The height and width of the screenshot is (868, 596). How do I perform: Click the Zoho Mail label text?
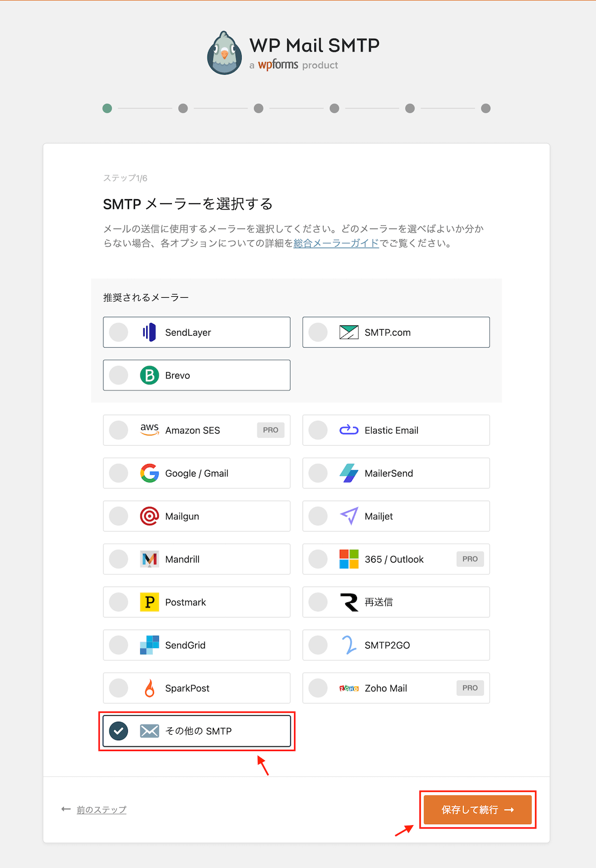coord(386,688)
